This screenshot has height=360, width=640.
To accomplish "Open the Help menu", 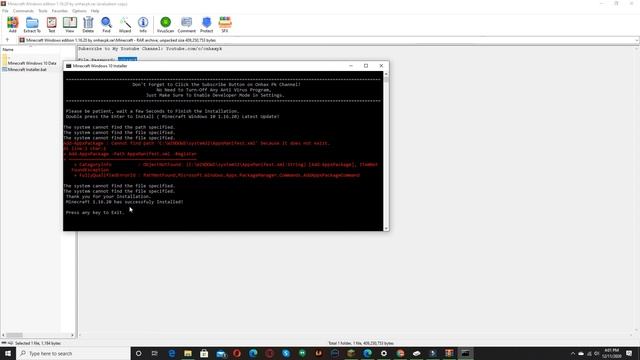I will (95, 11).
